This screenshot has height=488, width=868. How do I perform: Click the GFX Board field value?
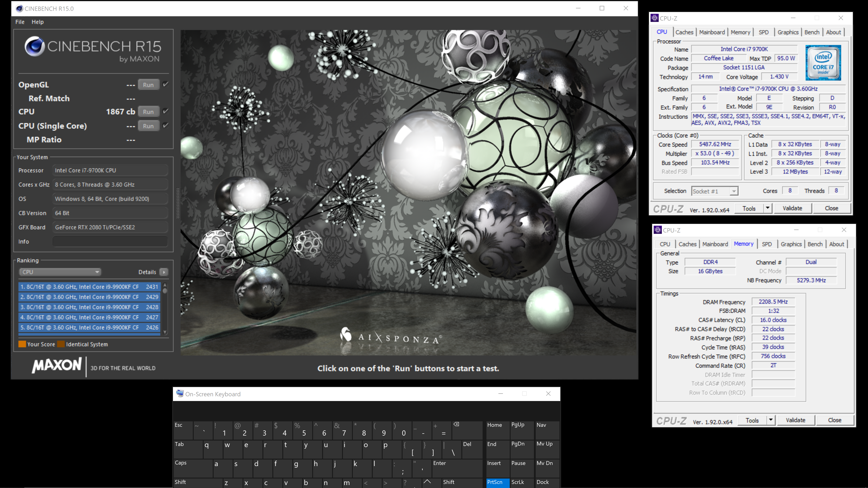click(x=110, y=227)
